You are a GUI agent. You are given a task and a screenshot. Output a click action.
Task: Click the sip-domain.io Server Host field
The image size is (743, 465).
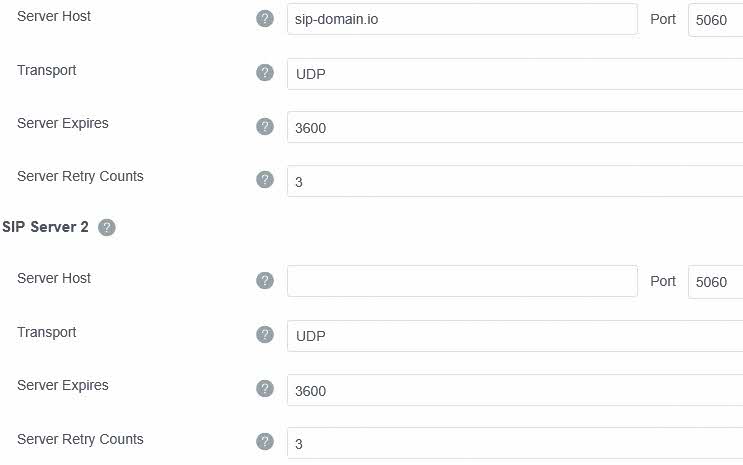(x=462, y=19)
